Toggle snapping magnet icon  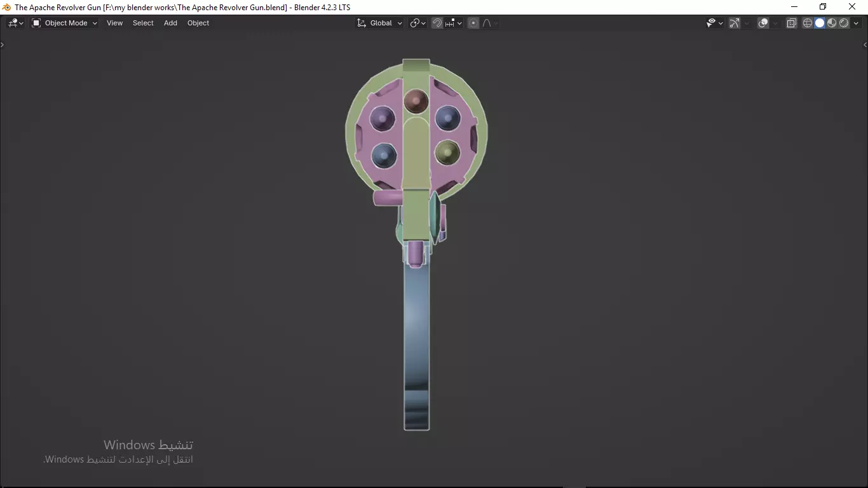coord(437,23)
